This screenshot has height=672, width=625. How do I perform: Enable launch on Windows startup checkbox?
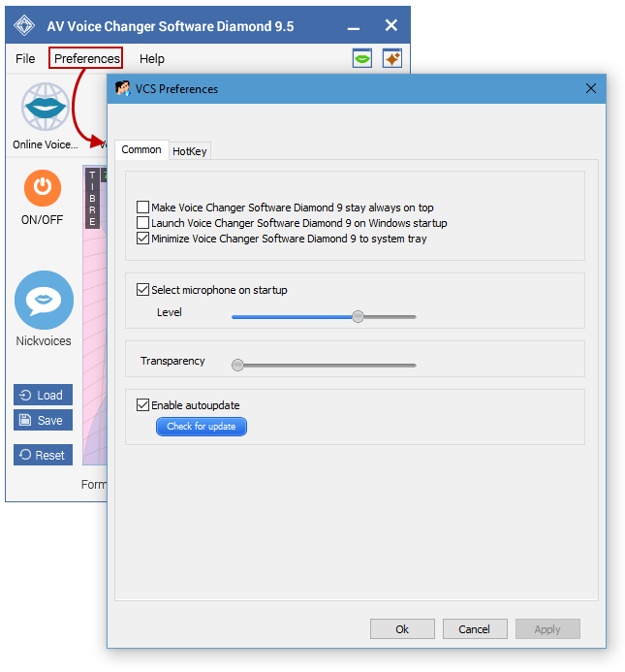pyautogui.click(x=142, y=223)
